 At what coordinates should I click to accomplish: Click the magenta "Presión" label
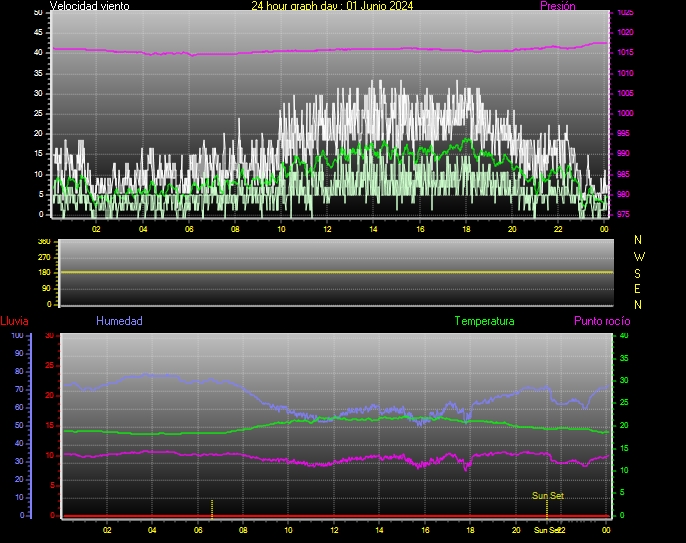pyautogui.click(x=558, y=6)
